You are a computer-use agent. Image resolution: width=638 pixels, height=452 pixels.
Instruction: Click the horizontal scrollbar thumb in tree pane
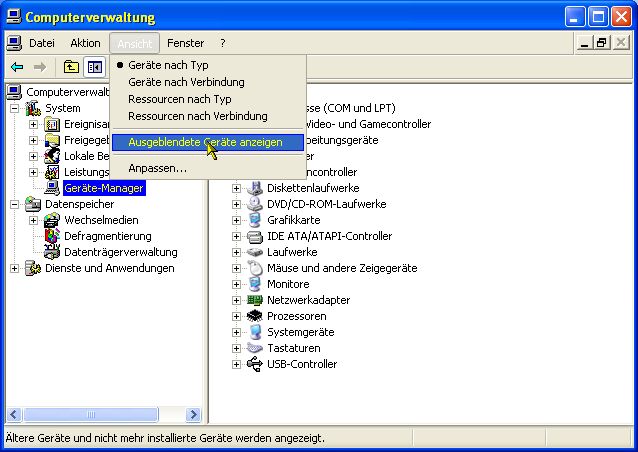point(91,415)
